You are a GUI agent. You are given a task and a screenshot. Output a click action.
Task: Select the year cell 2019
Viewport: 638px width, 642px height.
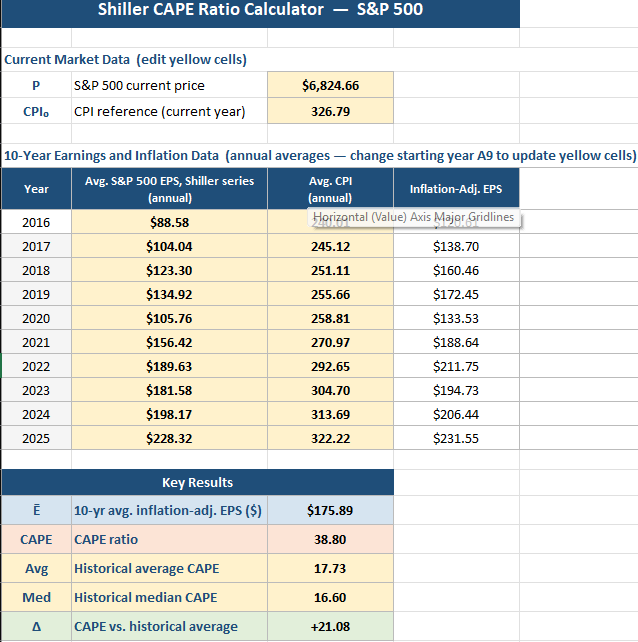[x=36, y=294]
